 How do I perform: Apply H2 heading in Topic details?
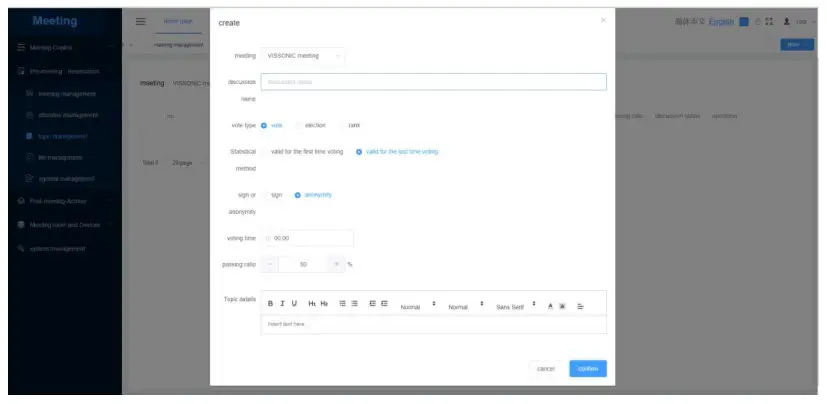click(x=324, y=304)
